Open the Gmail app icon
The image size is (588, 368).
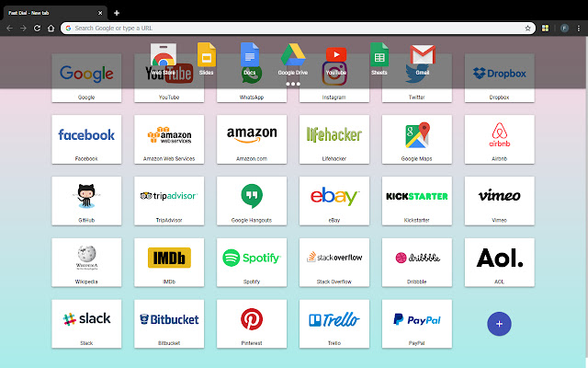[423, 60]
